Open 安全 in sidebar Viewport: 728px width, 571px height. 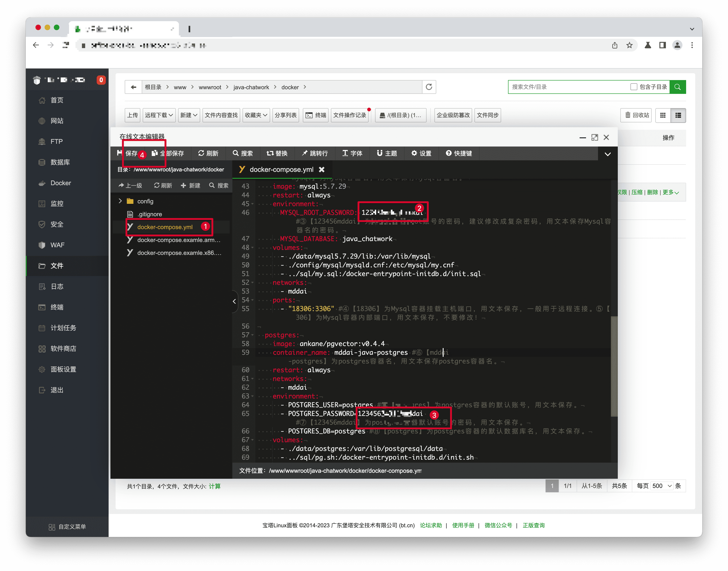57,225
